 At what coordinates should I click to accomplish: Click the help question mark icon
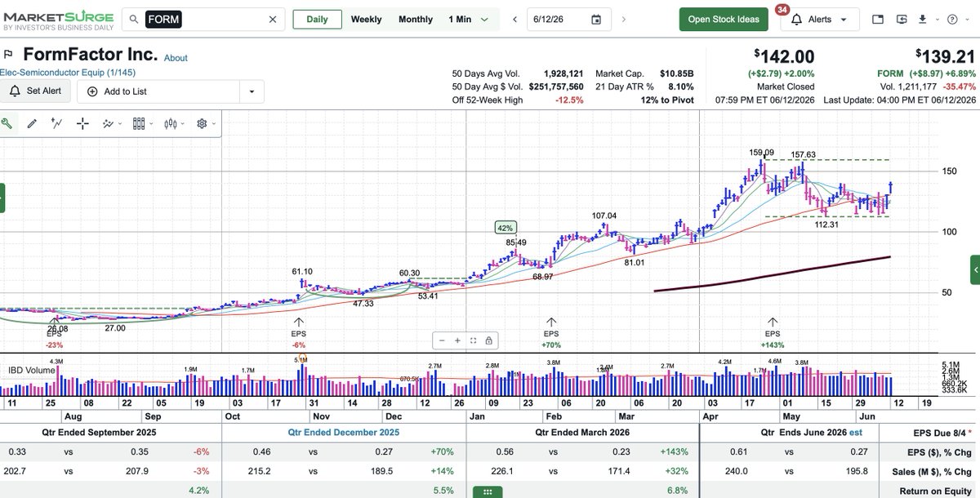tap(952, 19)
